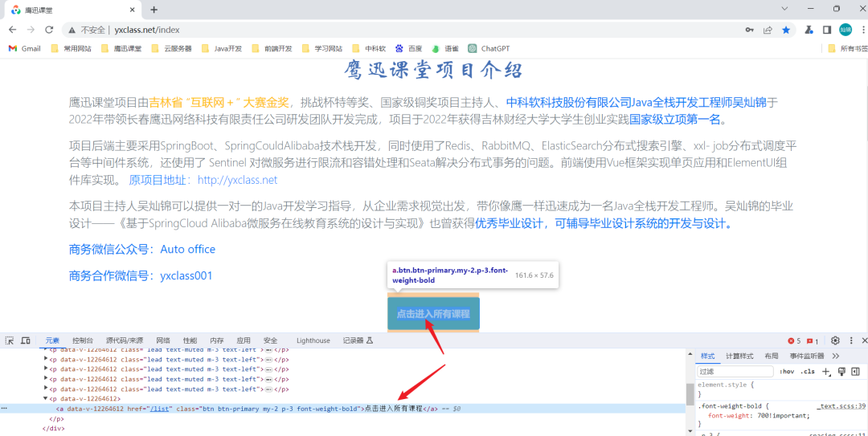Toggle the rendering emulation brush icon in Styles
This screenshot has width=868, height=436.
pyautogui.click(x=842, y=371)
